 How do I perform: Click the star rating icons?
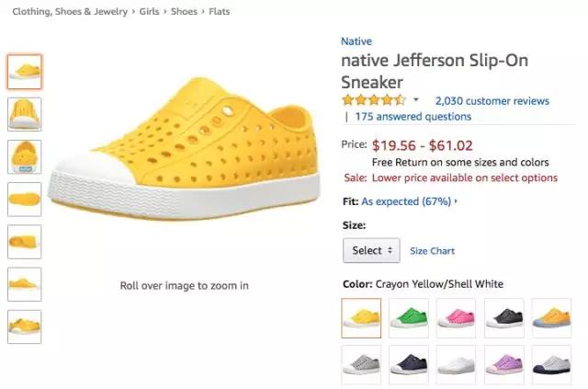(x=373, y=100)
